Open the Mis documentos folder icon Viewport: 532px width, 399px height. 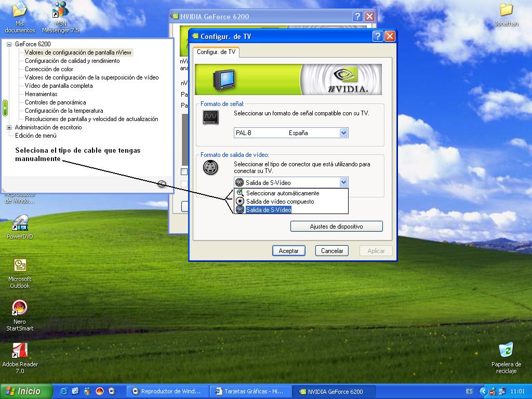click(x=20, y=10)
